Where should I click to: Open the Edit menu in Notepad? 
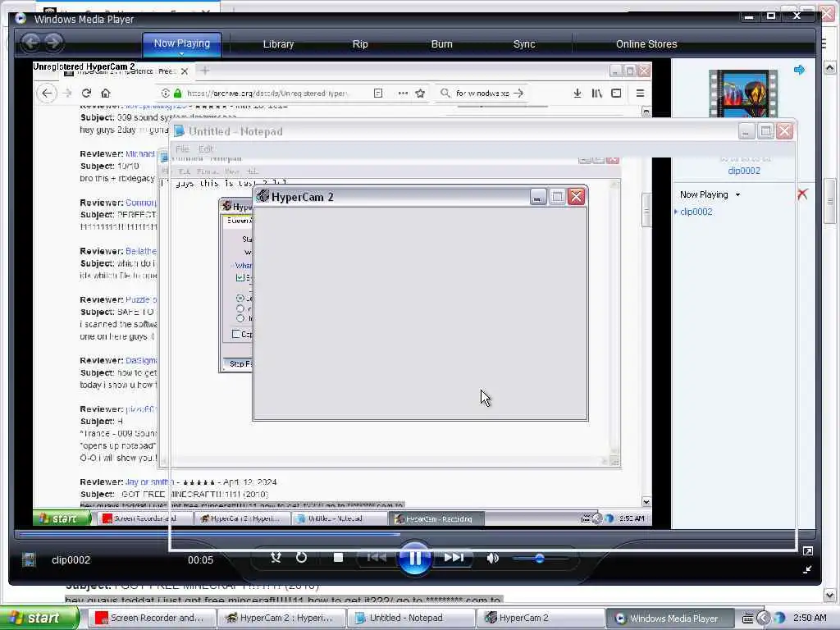pos(206,149)
